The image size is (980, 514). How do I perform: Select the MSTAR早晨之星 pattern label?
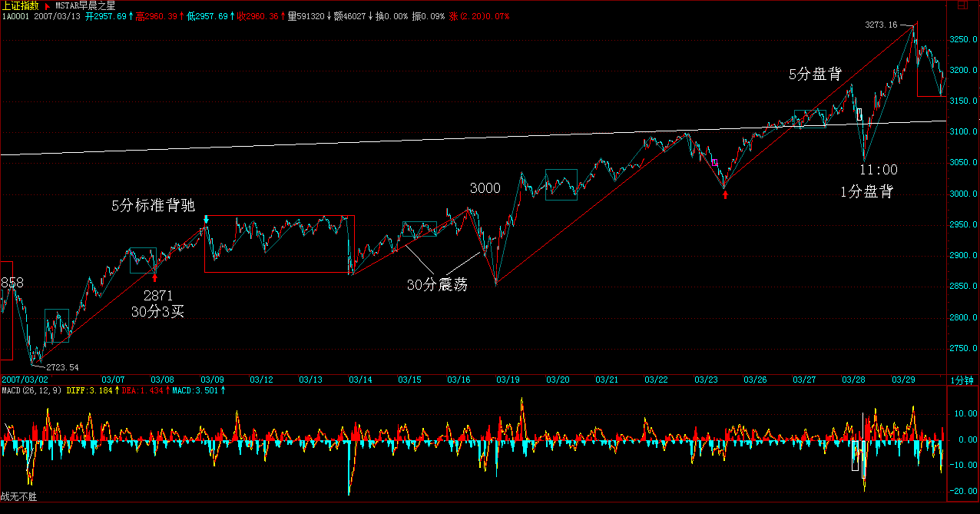point(85,5)
